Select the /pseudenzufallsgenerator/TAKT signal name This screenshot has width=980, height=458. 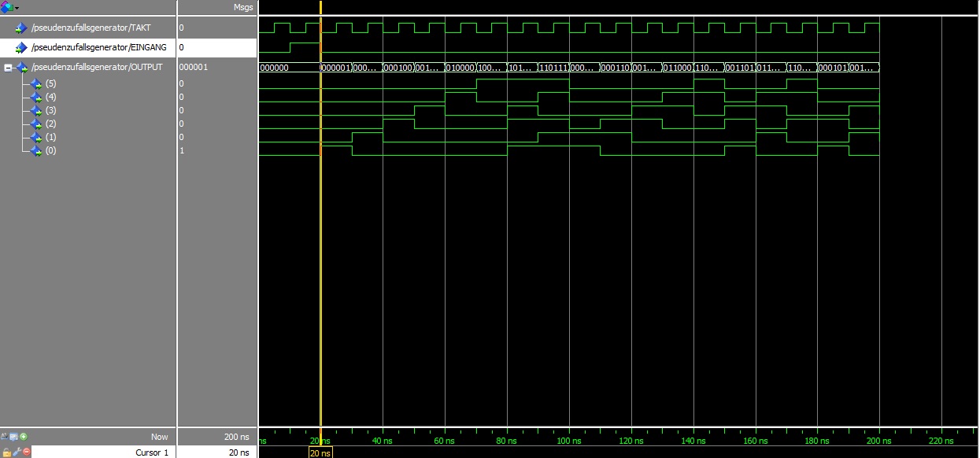91,28
